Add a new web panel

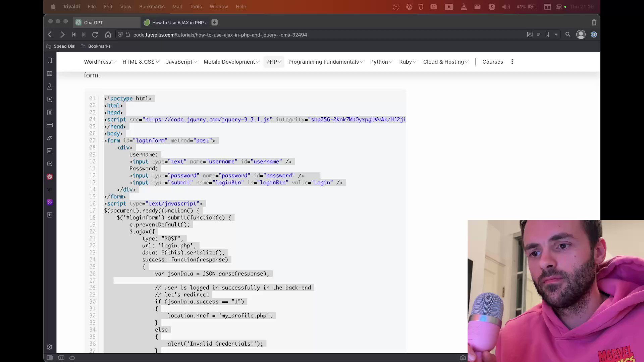(x=50, y=215)
